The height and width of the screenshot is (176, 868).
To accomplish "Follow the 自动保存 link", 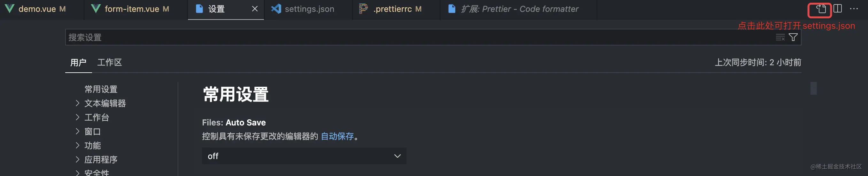I will pos(337,136).
